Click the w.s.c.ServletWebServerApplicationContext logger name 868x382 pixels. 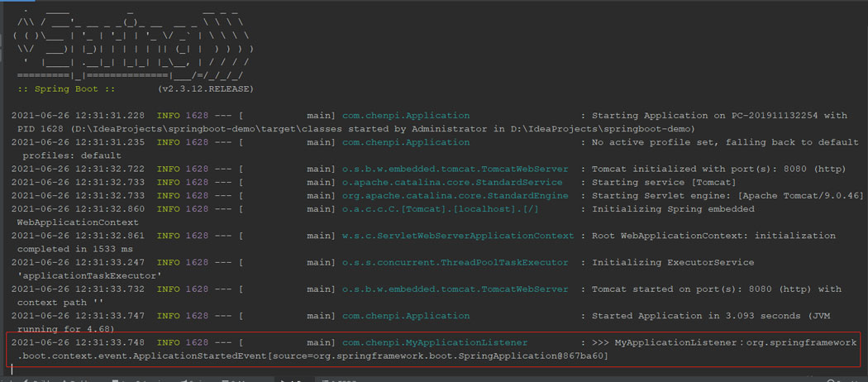[457, 236]
